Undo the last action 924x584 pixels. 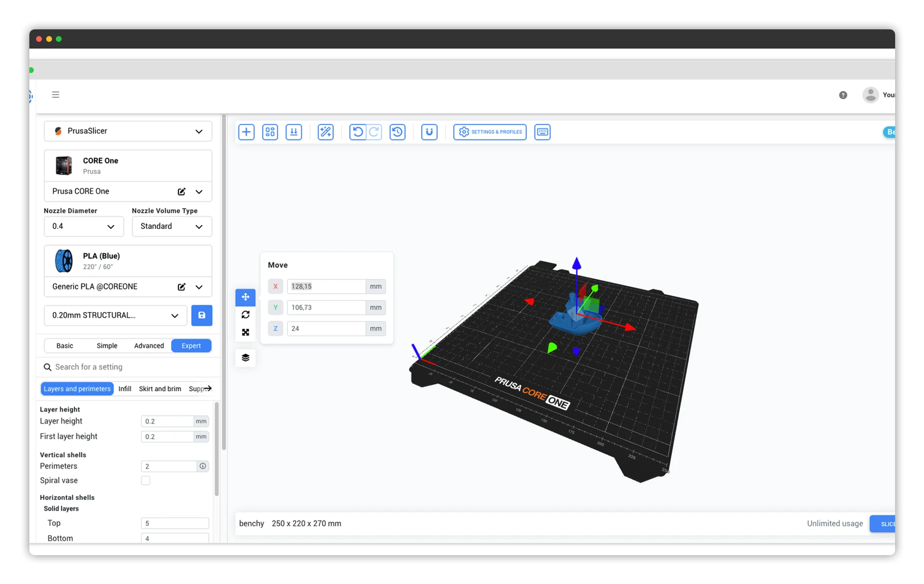tap(358, 132)
